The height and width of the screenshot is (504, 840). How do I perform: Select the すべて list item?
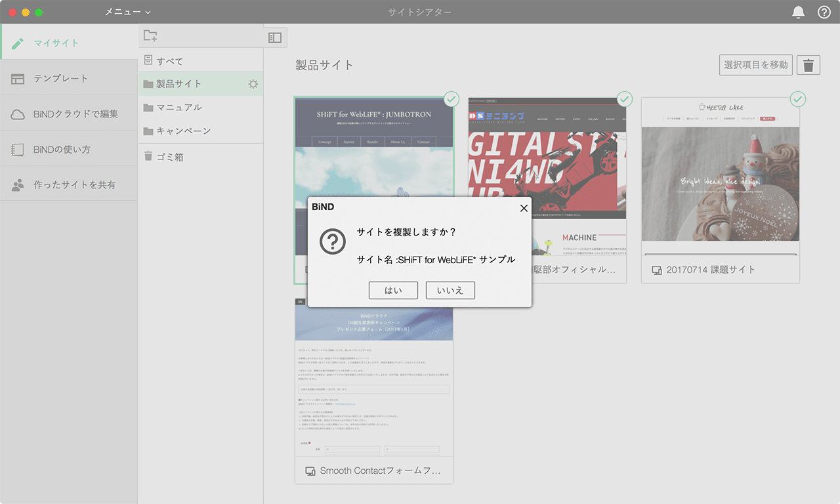click(x=200, y=60)
